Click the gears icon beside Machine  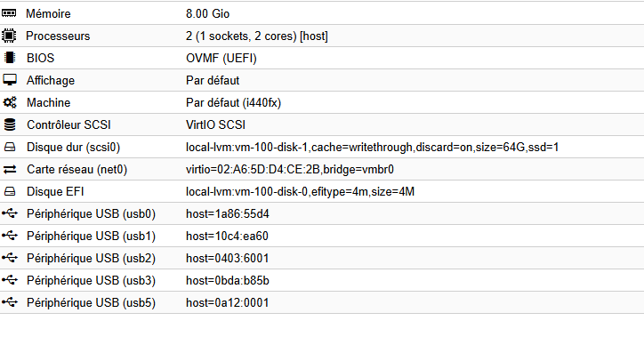10,102
